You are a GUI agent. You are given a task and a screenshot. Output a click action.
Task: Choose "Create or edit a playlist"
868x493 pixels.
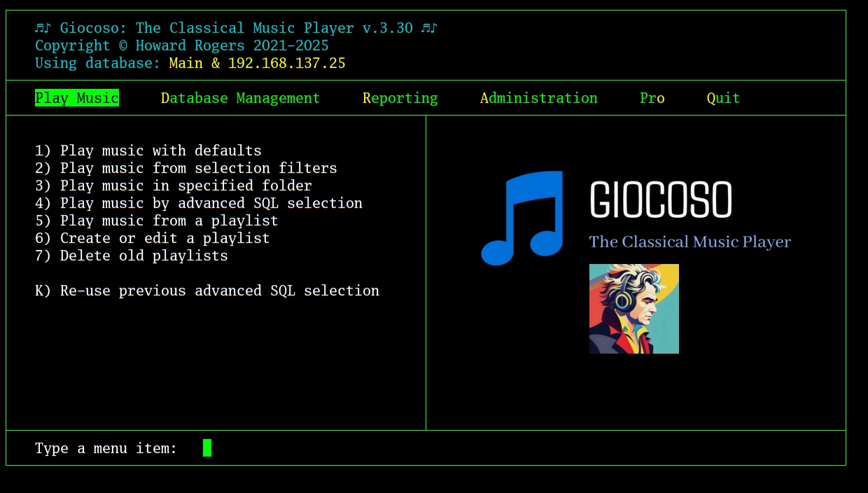[152, 238]
